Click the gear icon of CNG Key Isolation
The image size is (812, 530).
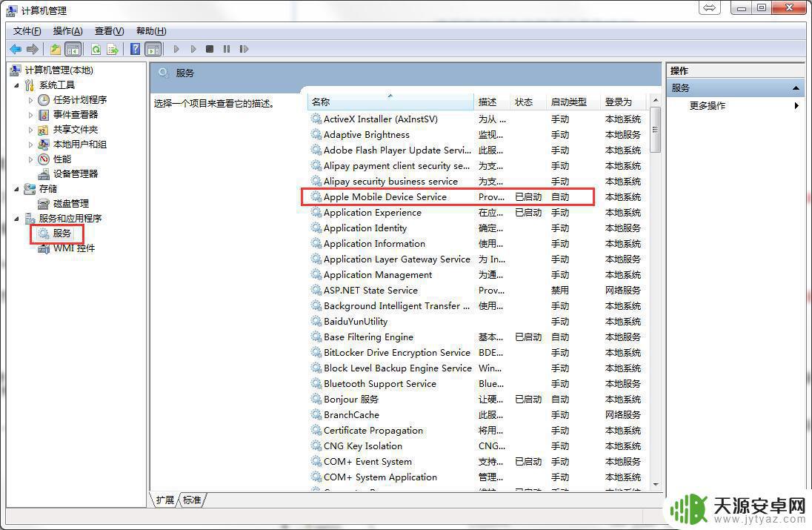(x=316, y=446)
